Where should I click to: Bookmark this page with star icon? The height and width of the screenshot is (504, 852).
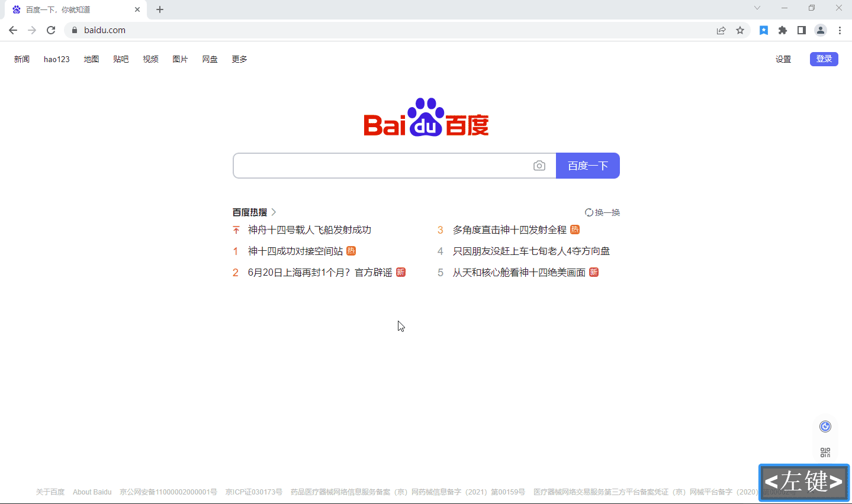[x=740, y=30]
